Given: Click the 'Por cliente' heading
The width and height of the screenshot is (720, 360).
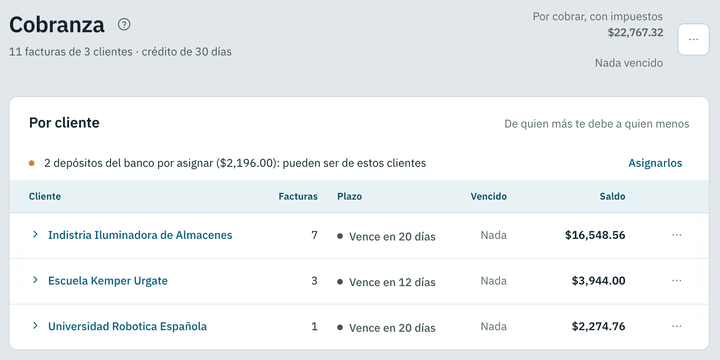Looking at the screenshot, I should [x=64, y=123].
